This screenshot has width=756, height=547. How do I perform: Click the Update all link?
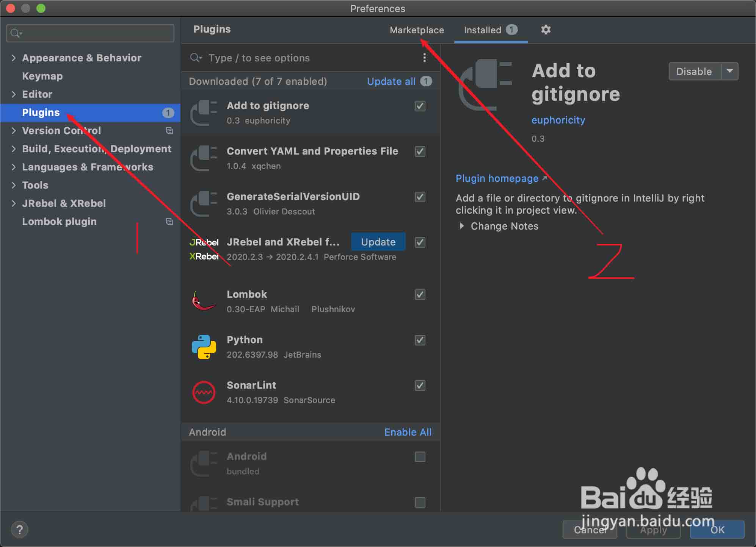(x=391, y=81)
